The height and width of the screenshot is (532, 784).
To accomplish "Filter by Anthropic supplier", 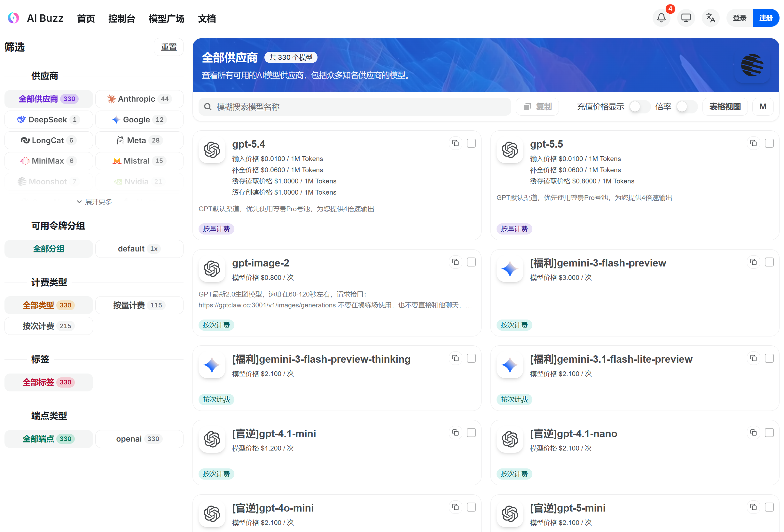I will tap(139, 99).
